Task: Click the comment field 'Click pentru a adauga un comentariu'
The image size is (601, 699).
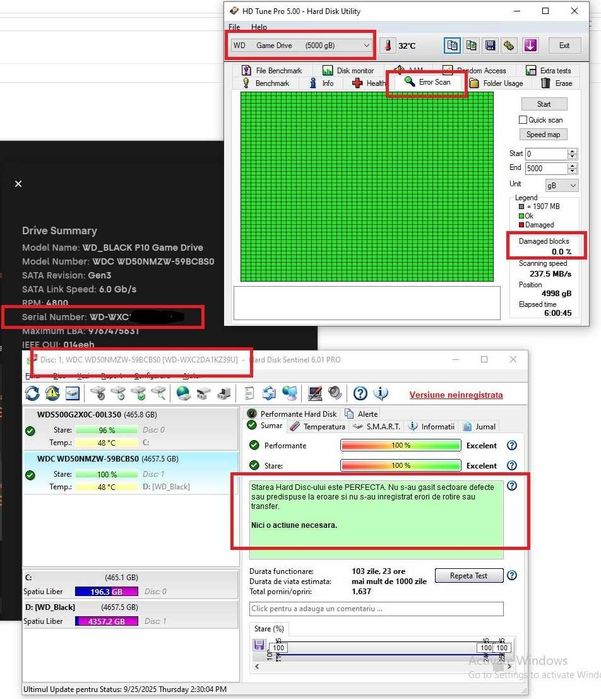Action: [x=376, y=609]
